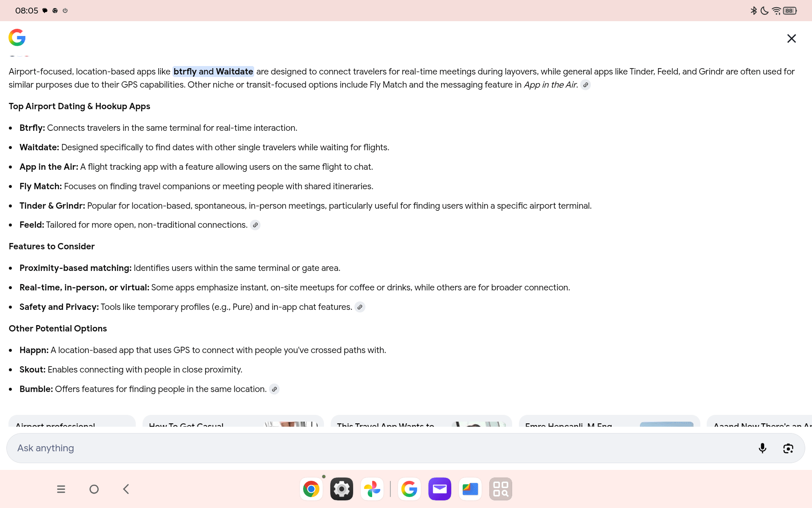Open the Airport professional source card
Screen dimensions: 812x508
[72, 421]
